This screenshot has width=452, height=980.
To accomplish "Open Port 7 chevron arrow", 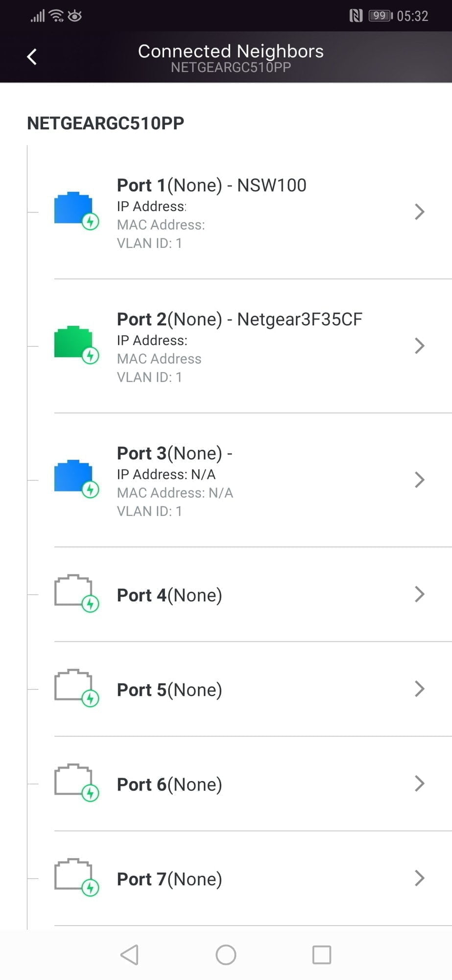I will (x=419, y=878).
